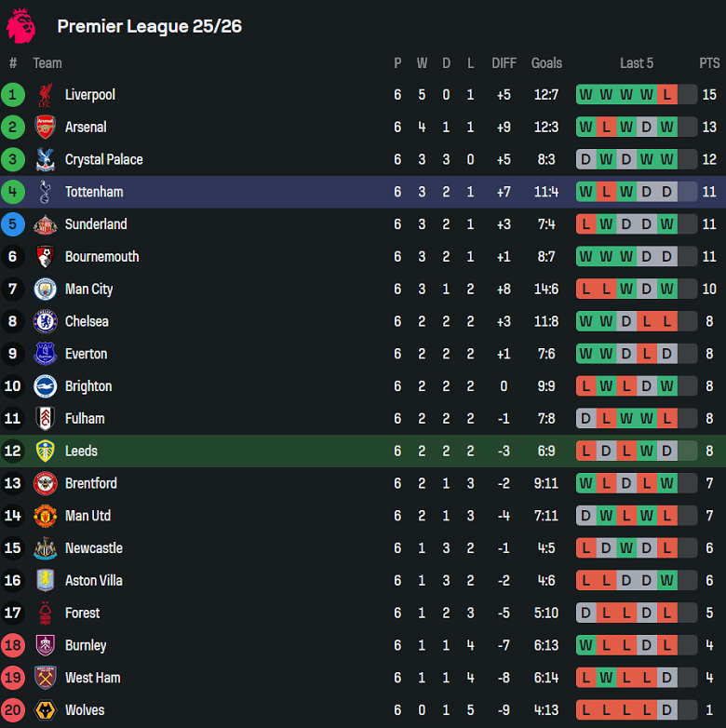Click the Chelsea club crest

click(45, 321)
